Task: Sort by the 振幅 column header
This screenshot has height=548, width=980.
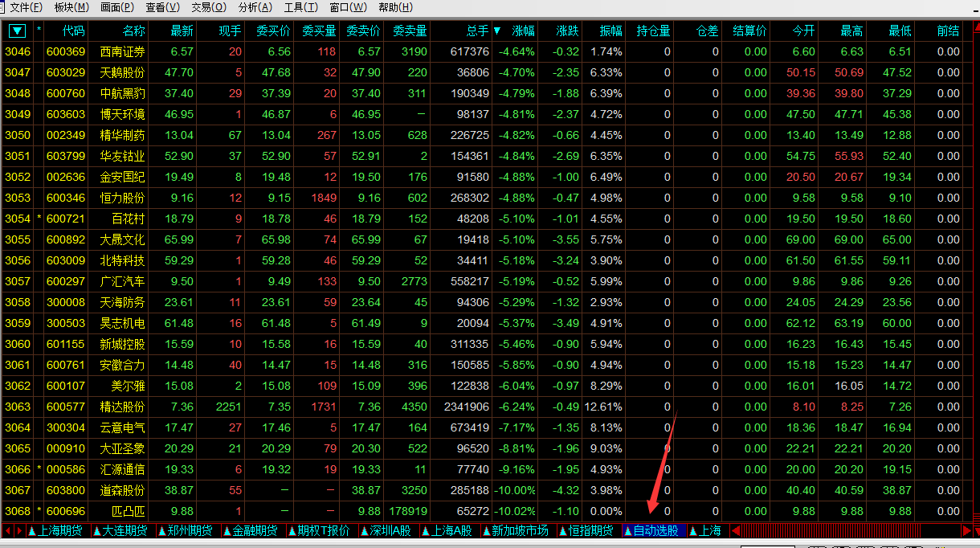Action: coord(610,31)
